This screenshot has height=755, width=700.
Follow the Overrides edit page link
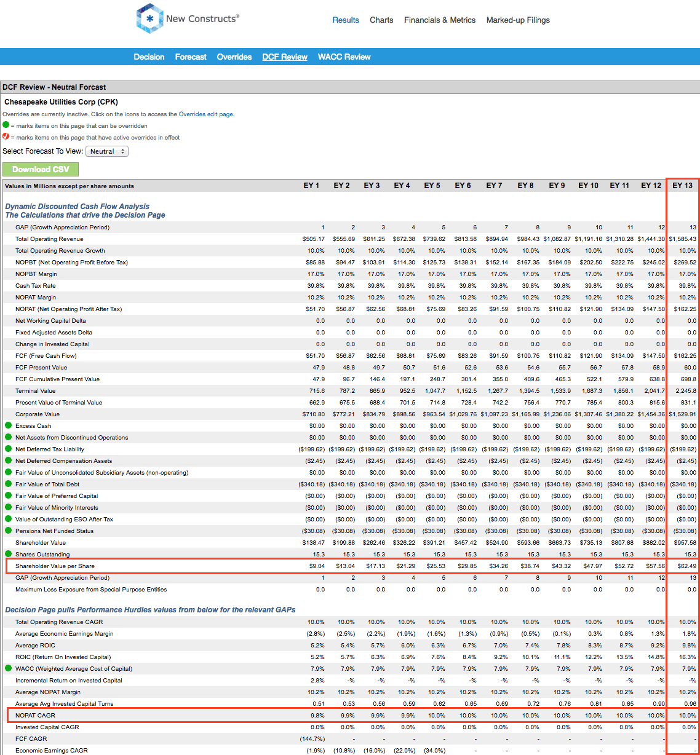206,114
